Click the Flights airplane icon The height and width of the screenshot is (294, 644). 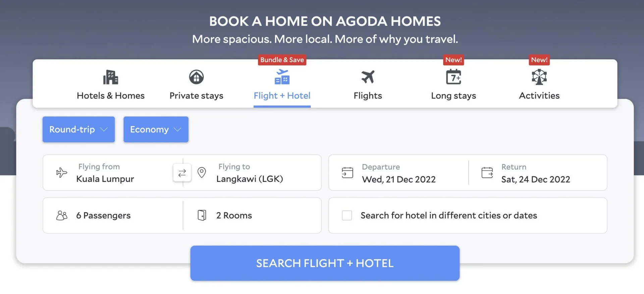[368, 77]
